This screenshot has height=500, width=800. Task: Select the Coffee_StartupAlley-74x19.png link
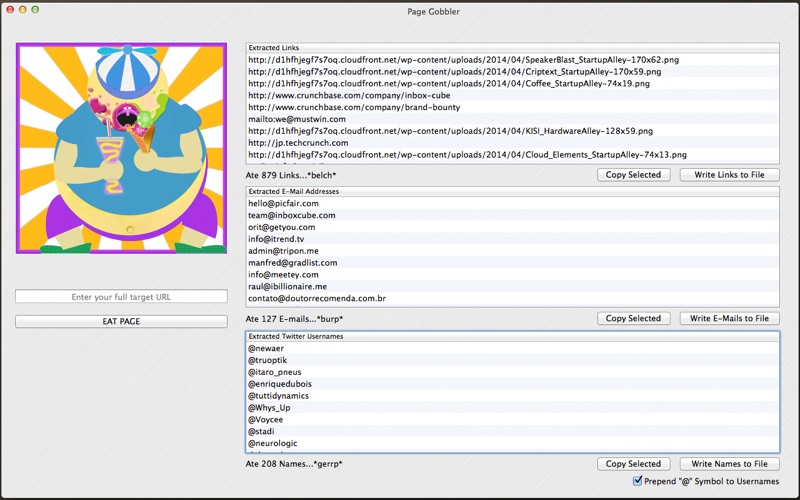(512, 83)
